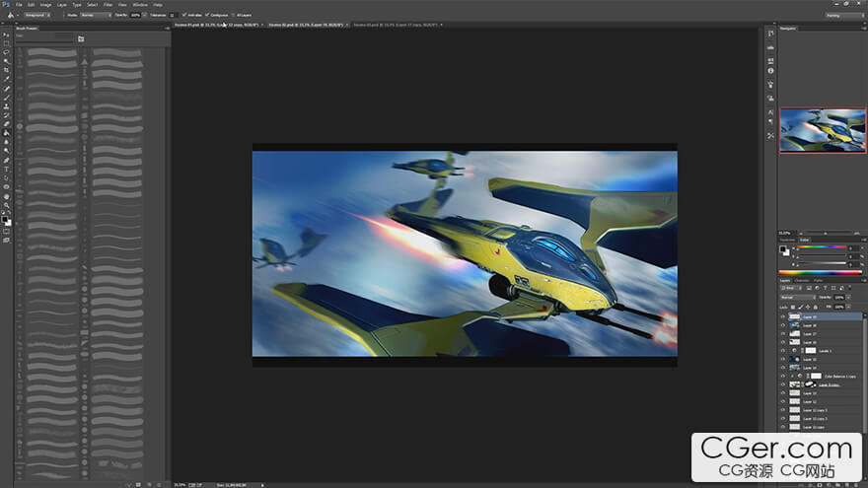Click the toolbox foreground color swatch
The image size is (868, 488).
point(4,220)
